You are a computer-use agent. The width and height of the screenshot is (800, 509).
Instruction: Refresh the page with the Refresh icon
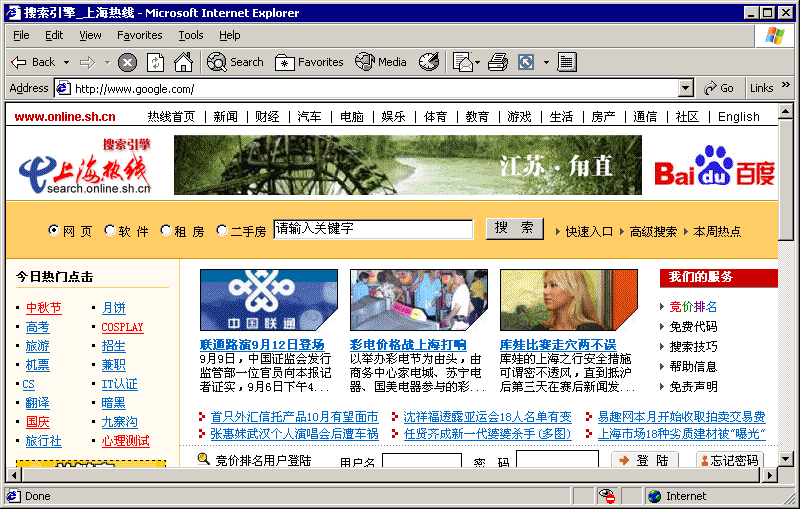tap(155, 63)
